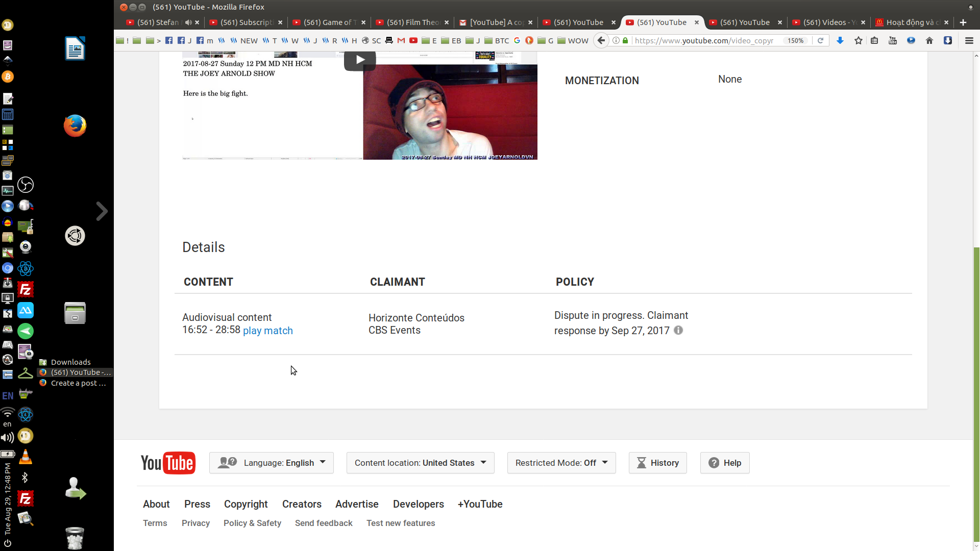Open the Firefox hamburger menu
The width and height of the screenshot is (980, 551).
tap(969, 40)
